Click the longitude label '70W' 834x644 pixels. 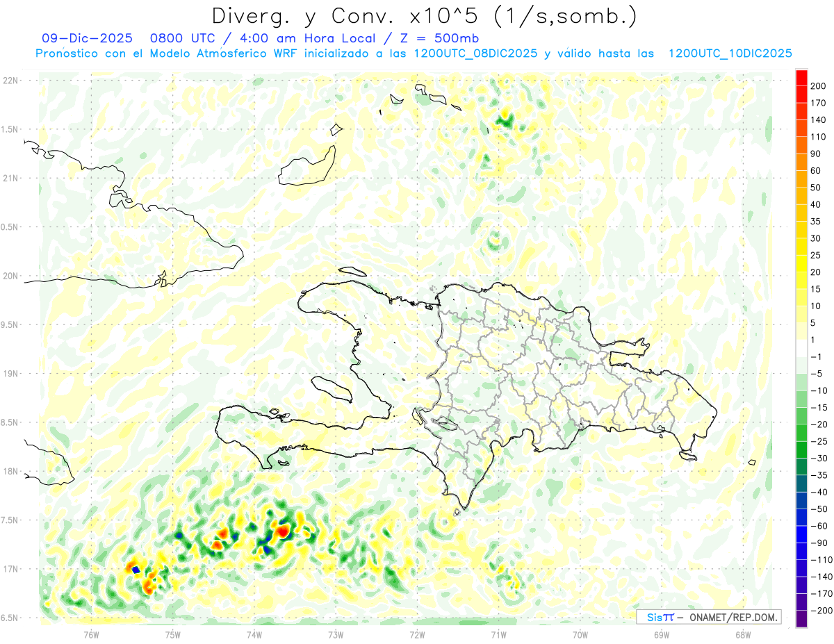pyautogui.click(x=580, y=634)
